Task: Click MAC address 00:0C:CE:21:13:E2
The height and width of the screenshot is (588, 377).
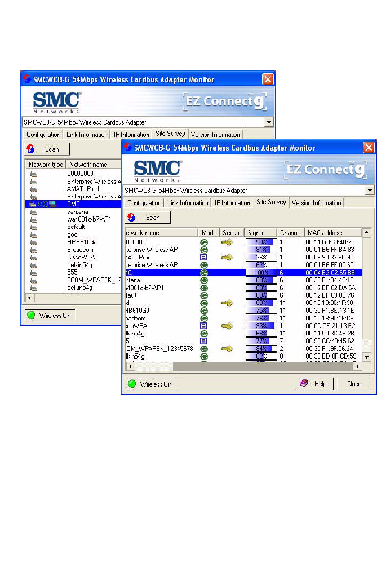Action: 331,325
